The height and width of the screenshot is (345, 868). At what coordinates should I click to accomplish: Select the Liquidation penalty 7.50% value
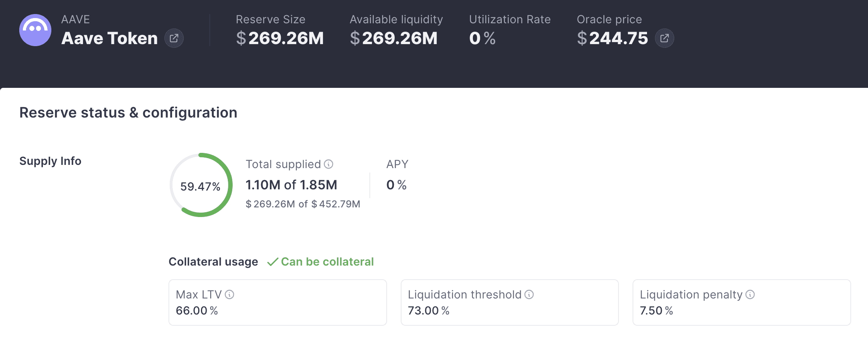tap(656, 310)
